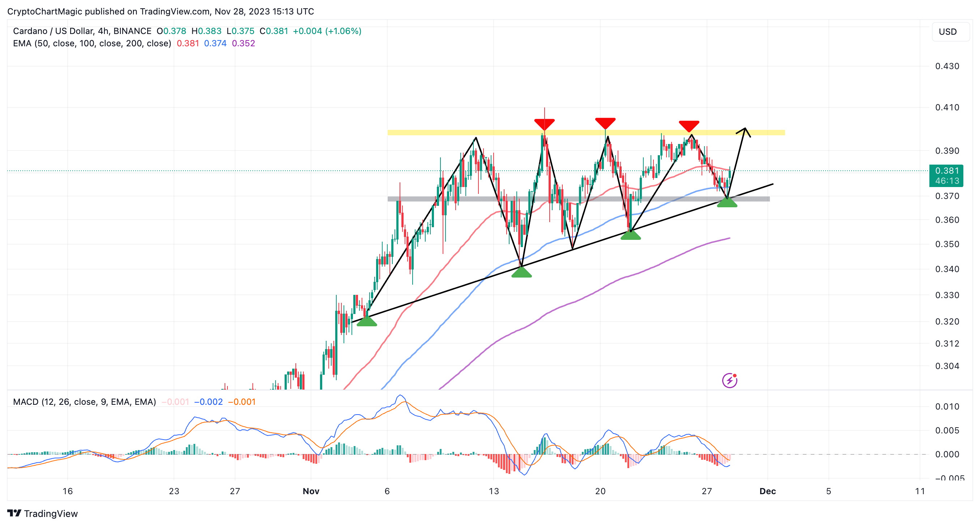This screenshot has height=526, width=980.
Task: Click the date label 11 on time axis
Action: click(x=920, y=491)
